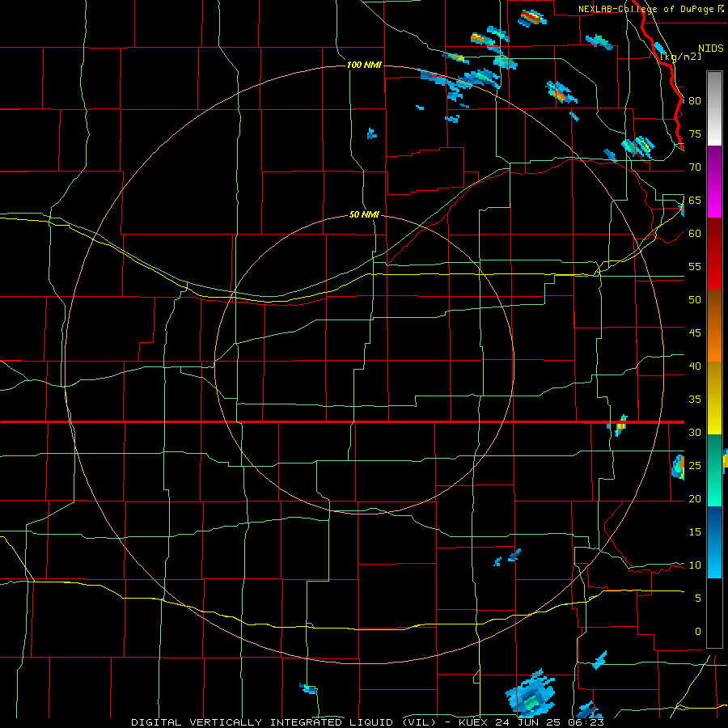Screen dimensions: 728x728
Task: Click the 45 value on color scale
Action: (x=695, y=333)
